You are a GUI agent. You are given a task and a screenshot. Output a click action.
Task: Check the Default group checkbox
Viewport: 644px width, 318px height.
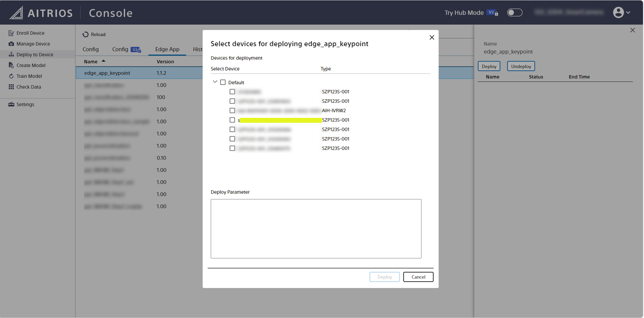point(223,82)
